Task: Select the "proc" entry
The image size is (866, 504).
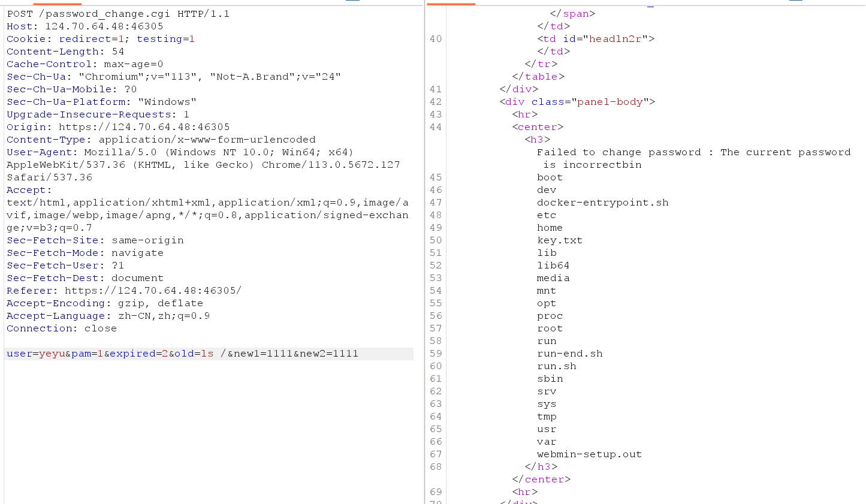Action: 550,316
